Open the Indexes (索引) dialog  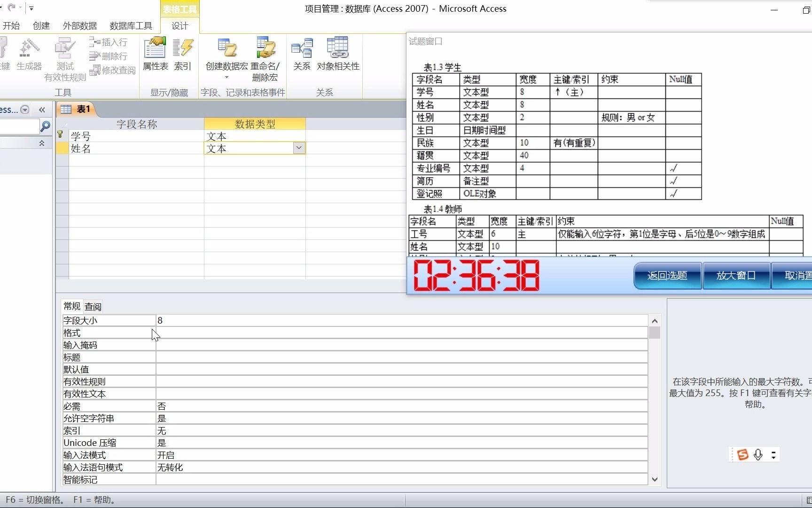tap(183, 54)
